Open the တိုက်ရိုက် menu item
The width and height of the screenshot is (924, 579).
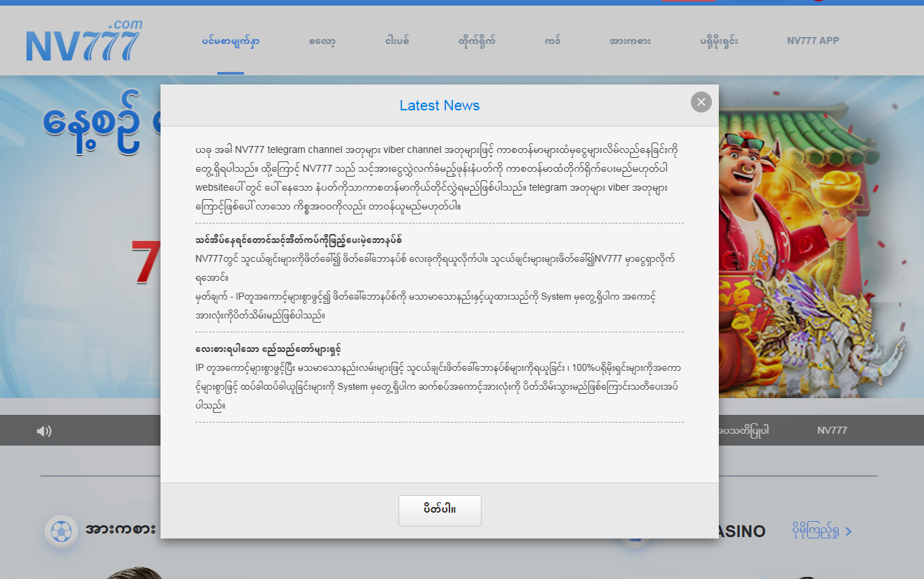(477, 41)
